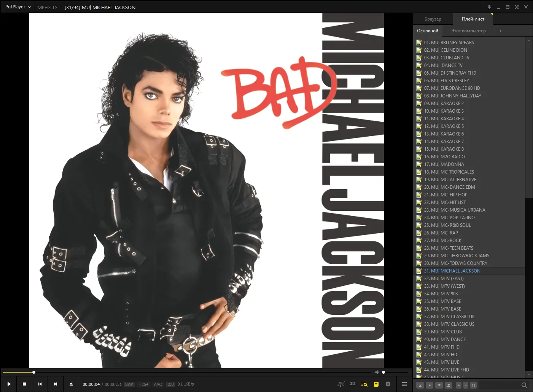Screen dimensions: 533x392
Task: Toggle the yellow playlist panel icon
Action: click(x=376, y=384)
